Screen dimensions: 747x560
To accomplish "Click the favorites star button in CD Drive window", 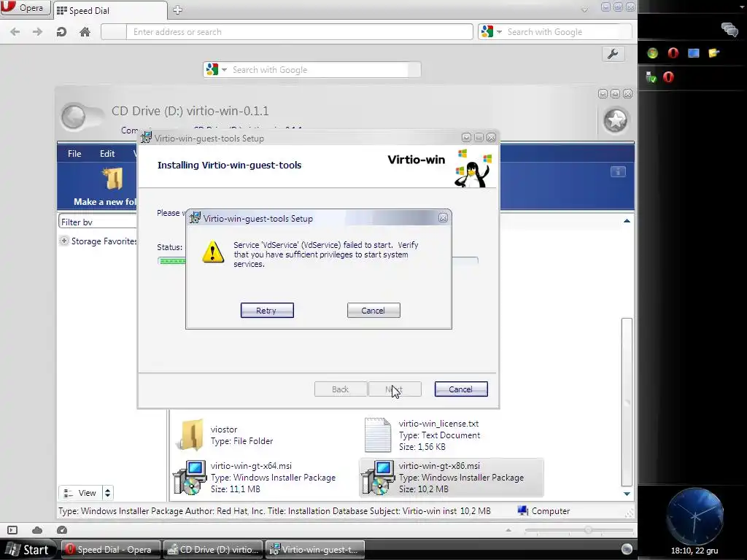I will click(x=615, y=120).
